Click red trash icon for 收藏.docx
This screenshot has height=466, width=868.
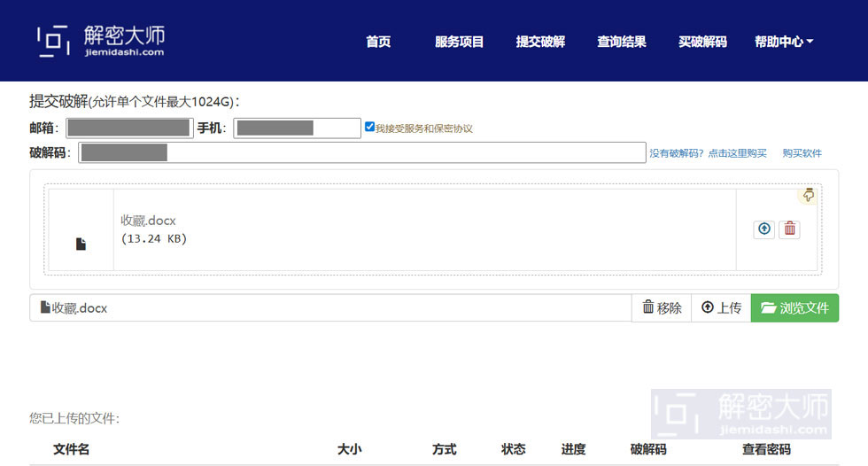click(790, 229)
